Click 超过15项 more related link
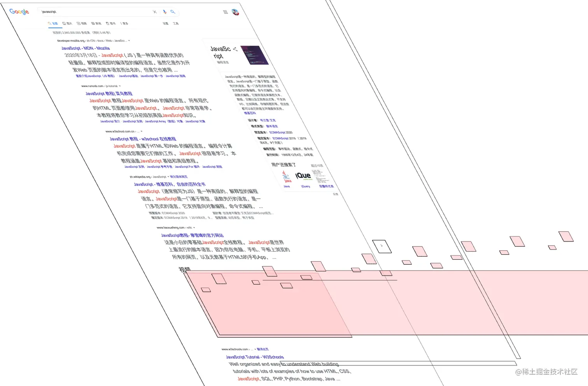 (x=317, y=166)
